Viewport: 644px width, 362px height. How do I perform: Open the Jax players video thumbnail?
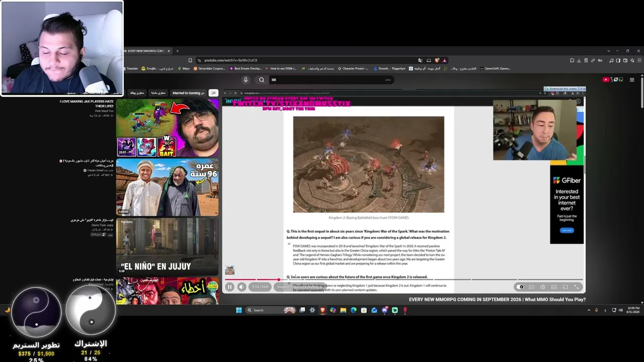pos(168,128)
